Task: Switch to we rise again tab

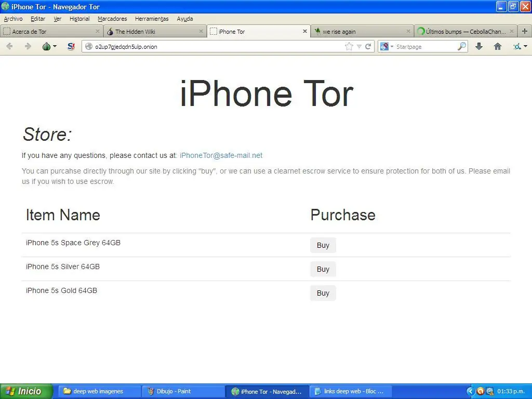Action: tap(362, 31)
